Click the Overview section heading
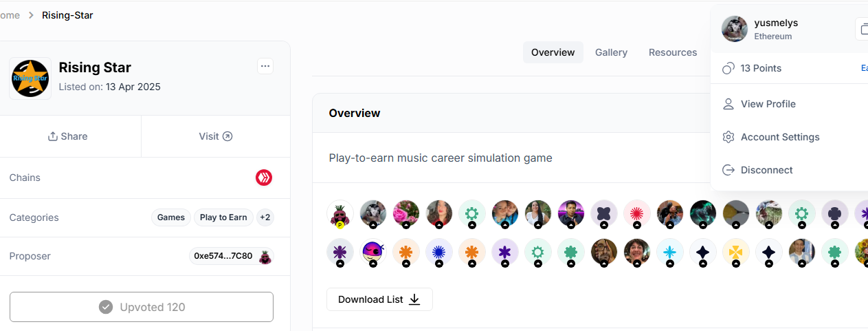The image size is (868, 331). (355, 113)
